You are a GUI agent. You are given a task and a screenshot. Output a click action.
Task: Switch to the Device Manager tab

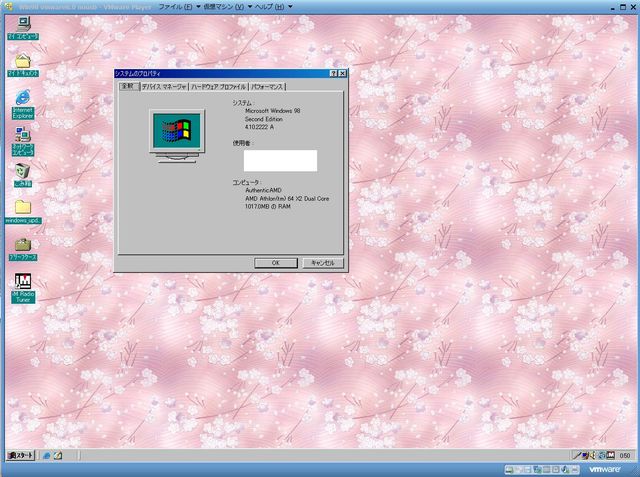(x=164, y=87)
